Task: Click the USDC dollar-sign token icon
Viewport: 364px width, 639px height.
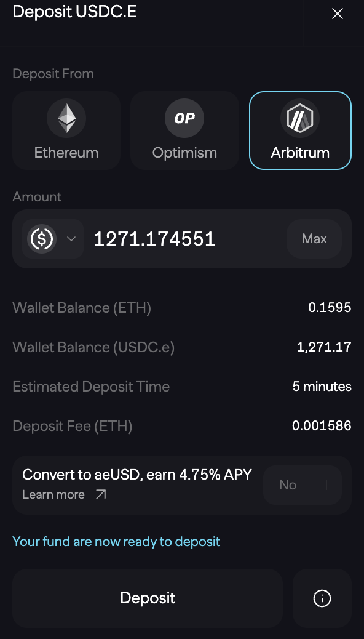Action: tap(41, 238)
